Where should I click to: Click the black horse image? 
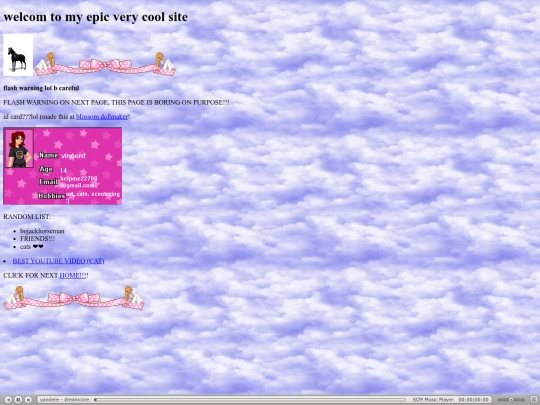click(18, 55)
